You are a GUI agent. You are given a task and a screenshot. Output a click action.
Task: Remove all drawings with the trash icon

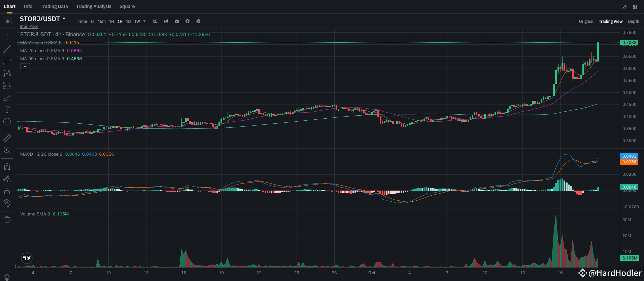click(x=7, y=220)
